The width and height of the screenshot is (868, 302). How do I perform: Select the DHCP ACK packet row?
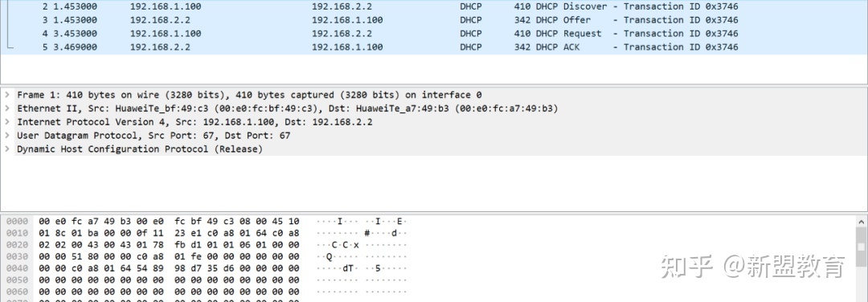[434, 47]
